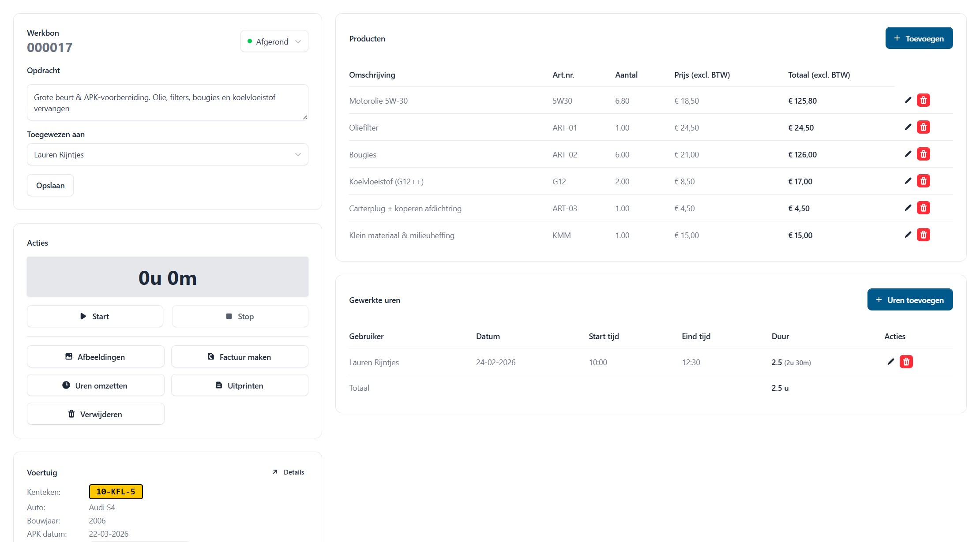Image resolution: width=980 pixels, height=542 pixels.
Task: Edit Lauren Rijntjes' logged hours entry
Action: (890, 362)
